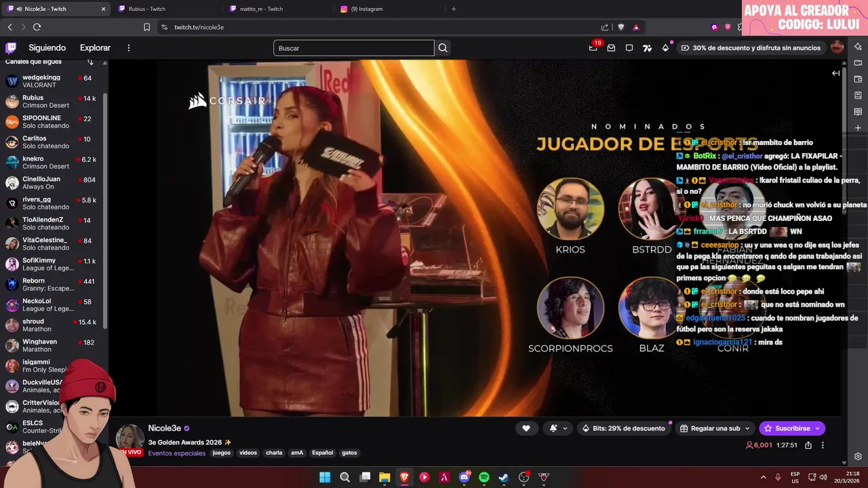Viewport: 868px width, 488px height.
Task: Open the three-dot more menu beside Explorar
Action: pyautogui.click(x=128, y=48)
